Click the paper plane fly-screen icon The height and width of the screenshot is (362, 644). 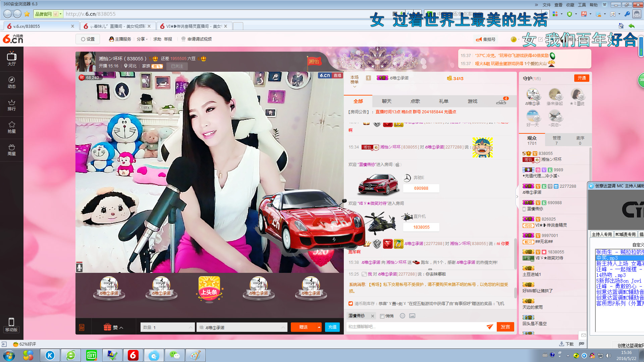point(490,326)
